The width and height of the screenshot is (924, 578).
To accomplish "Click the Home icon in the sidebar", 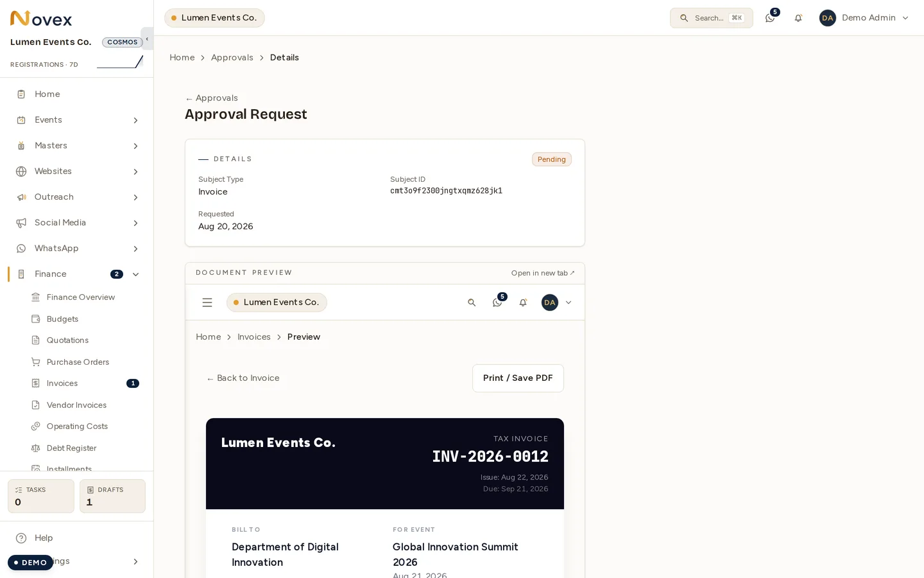I will click(21, 94).
